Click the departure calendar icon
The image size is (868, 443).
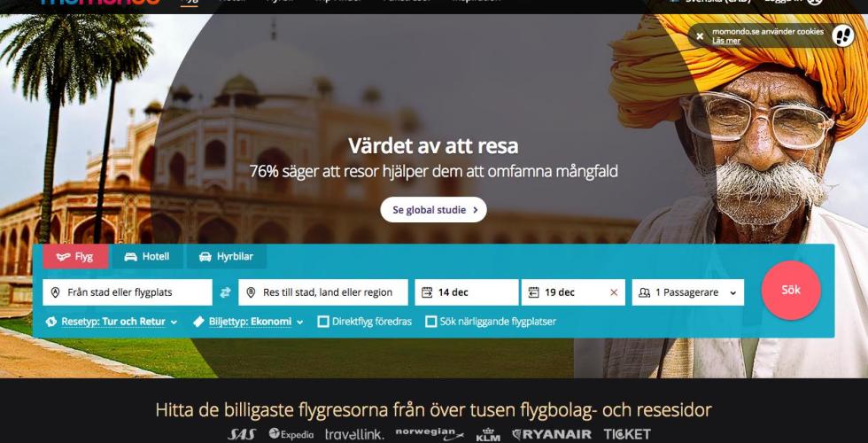tap(427, 292)
